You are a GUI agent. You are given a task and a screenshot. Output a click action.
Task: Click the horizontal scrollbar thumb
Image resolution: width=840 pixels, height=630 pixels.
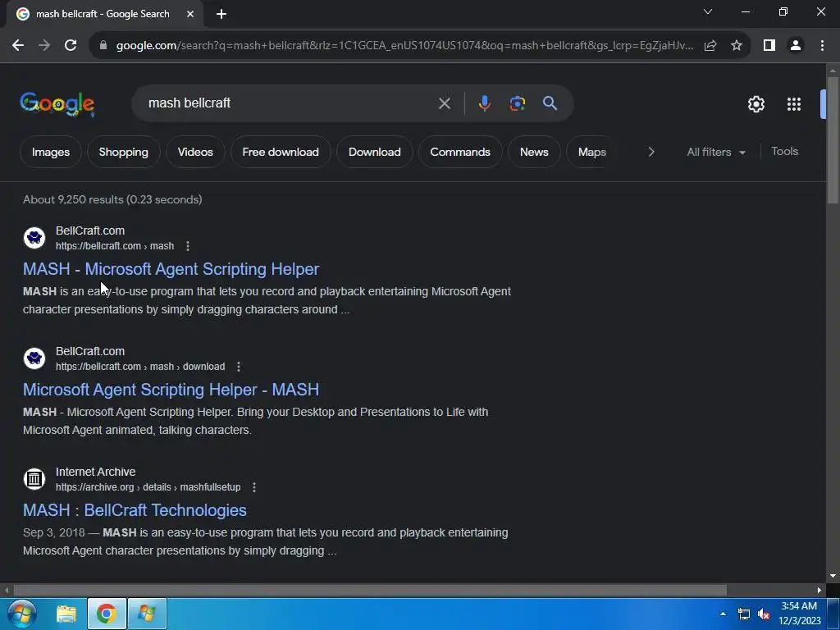pyautogui.click(x=370, y=590)
